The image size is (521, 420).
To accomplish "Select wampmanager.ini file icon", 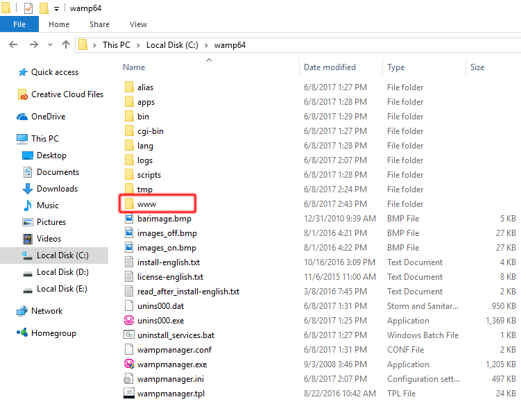I will 129,379.
